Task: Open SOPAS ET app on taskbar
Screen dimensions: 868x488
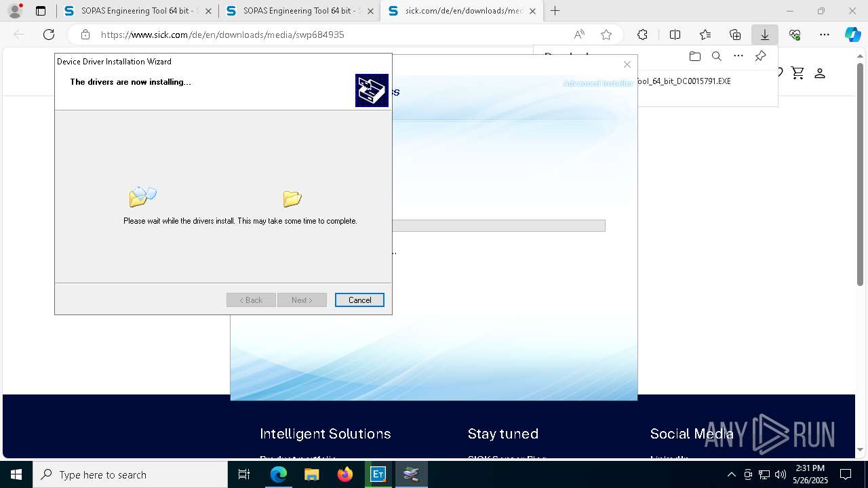Action: coord(378,474)
